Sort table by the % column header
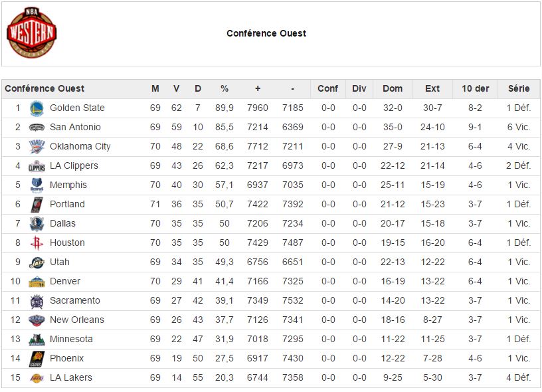 225,89
